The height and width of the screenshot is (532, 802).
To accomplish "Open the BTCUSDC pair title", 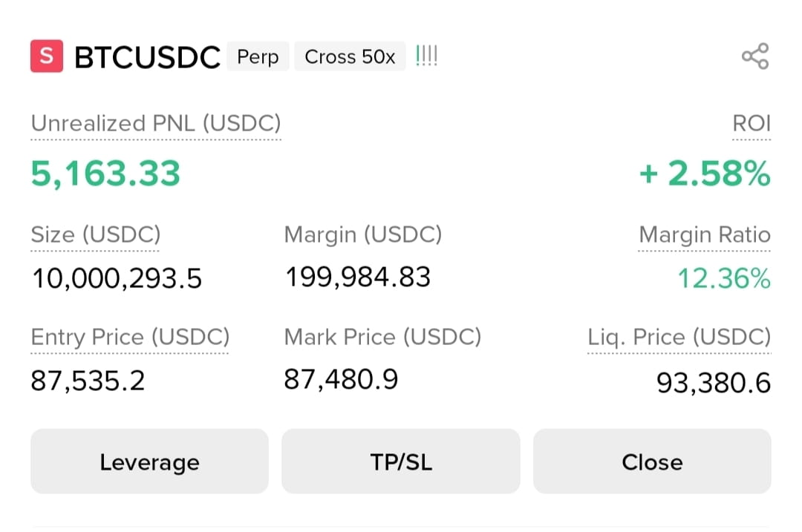I will (147, 56).
